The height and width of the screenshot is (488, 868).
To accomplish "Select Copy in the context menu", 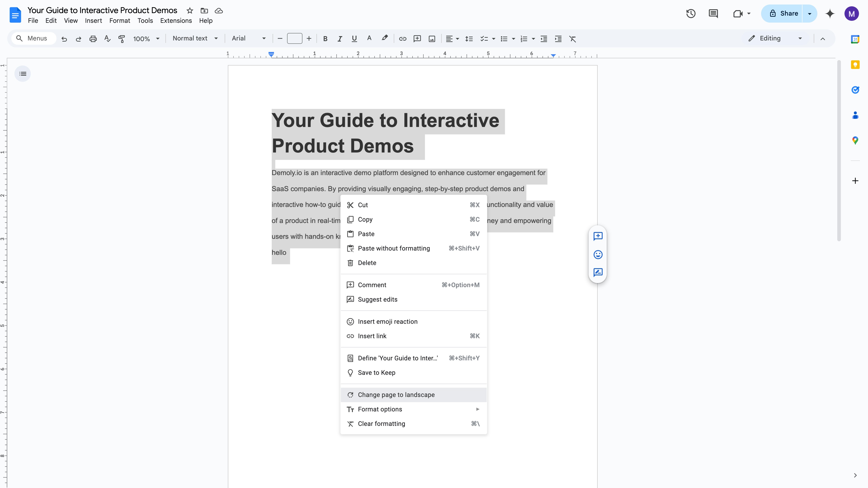I will click(x=413, y=219).
